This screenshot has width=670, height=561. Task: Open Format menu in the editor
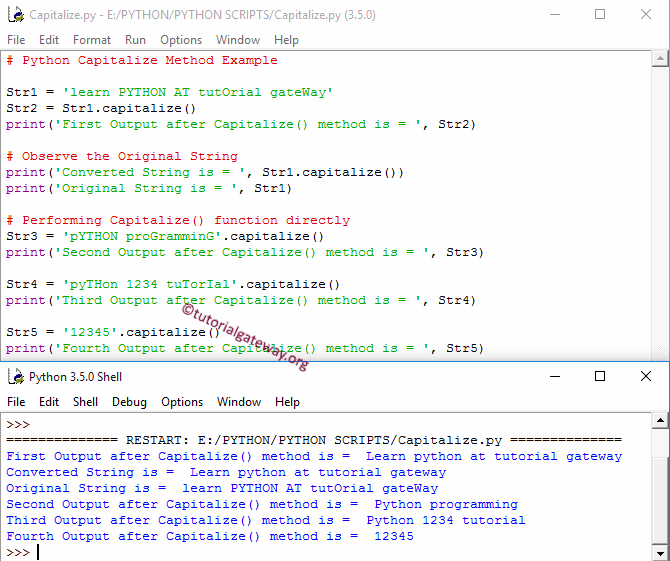[x=92, y=40]
